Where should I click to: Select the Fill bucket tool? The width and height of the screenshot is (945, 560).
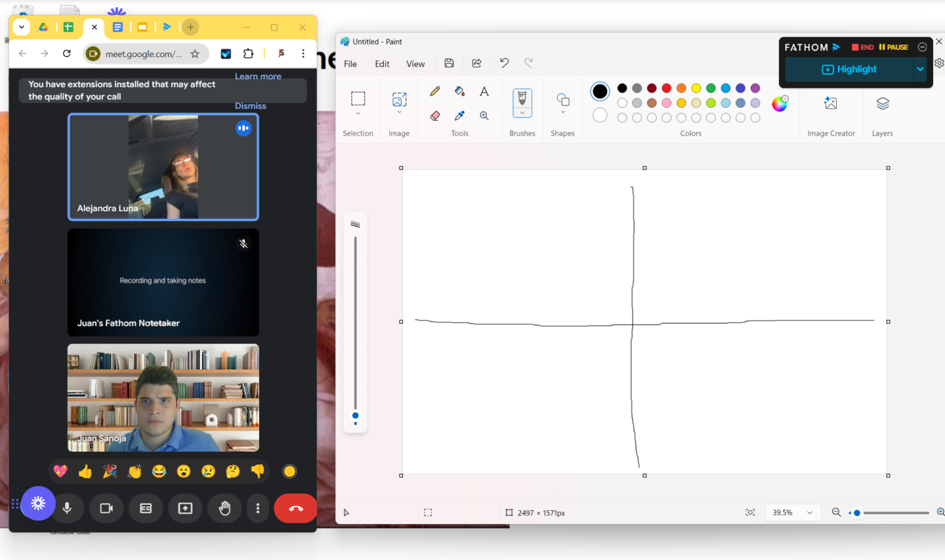click(459, 92)
